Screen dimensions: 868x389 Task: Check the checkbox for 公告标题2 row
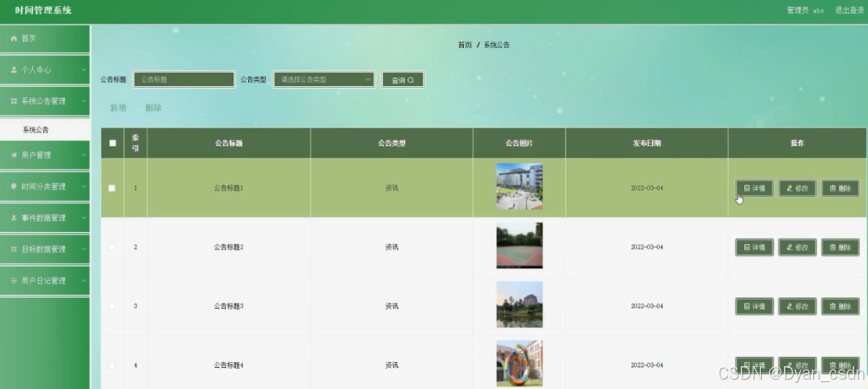[111, 247]
